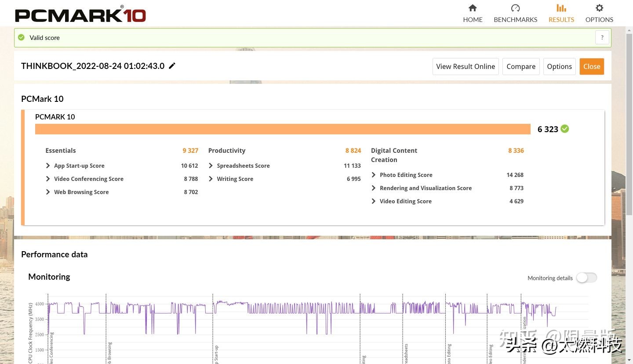Expand the Spreadsheets Score row

(x=211, y=166)
